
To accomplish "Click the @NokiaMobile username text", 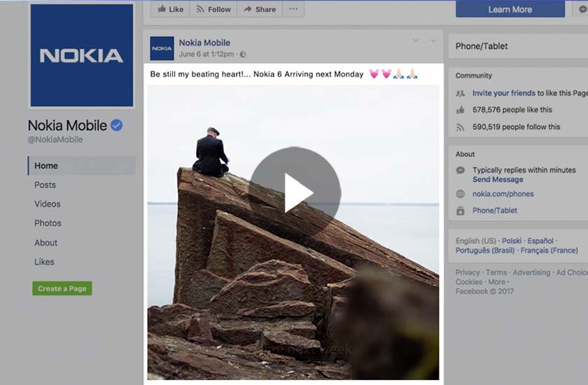I will (x=55, y=139).
